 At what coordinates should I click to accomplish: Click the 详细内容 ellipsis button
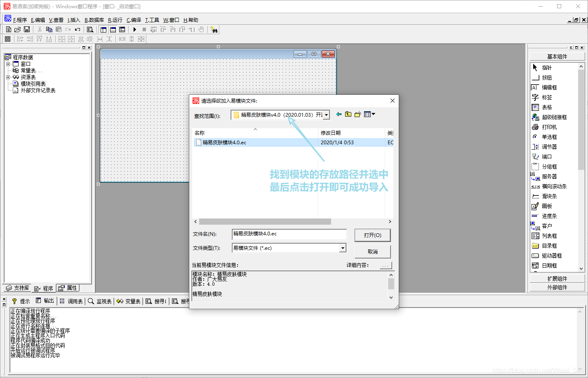tap(385, 265)
